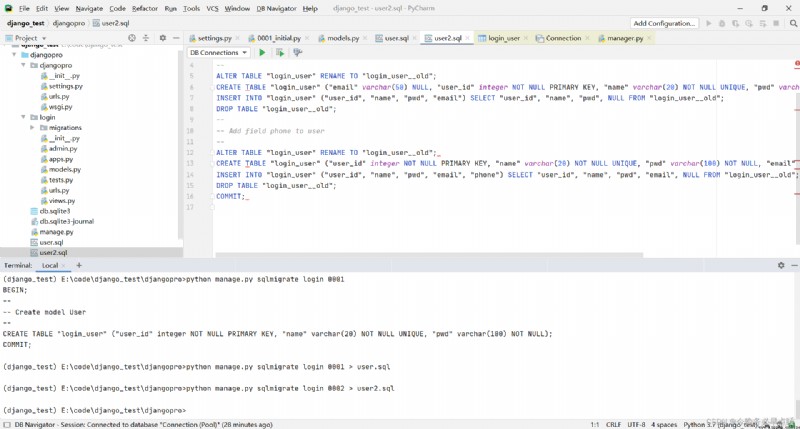Image resolution: width=800 pixels, height=429 pixels.
Task: Click the Concurrency diagram icon before Stop
Action: [x=763, y=23]
